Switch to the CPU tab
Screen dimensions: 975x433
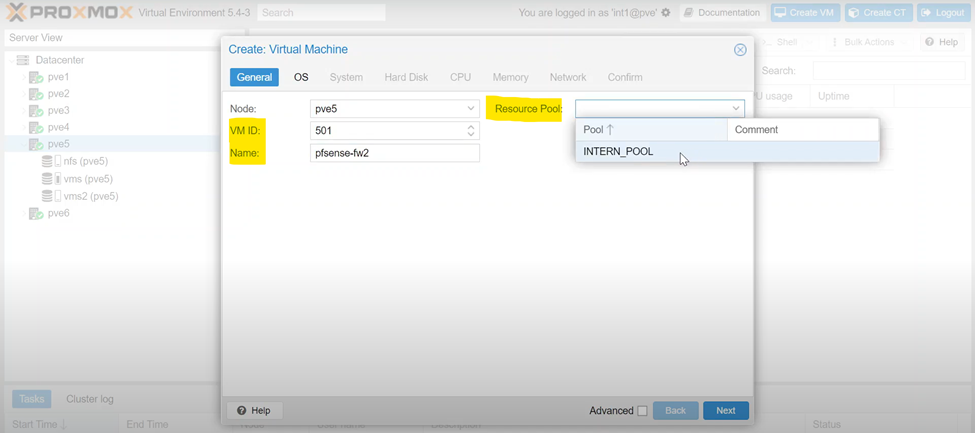(460, 77)
